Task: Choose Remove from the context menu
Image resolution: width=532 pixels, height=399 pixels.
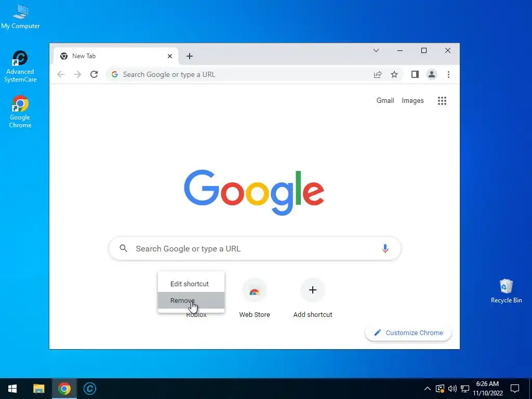Action: coord(191,300)
